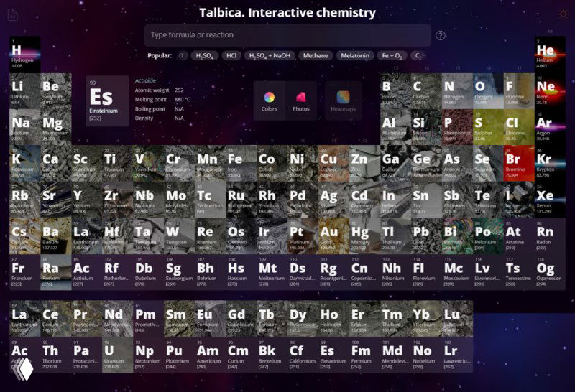Viewport: 575px width, 392px height.
Task: Click the Melatonin suggestion chip
Action: [355, 55]
